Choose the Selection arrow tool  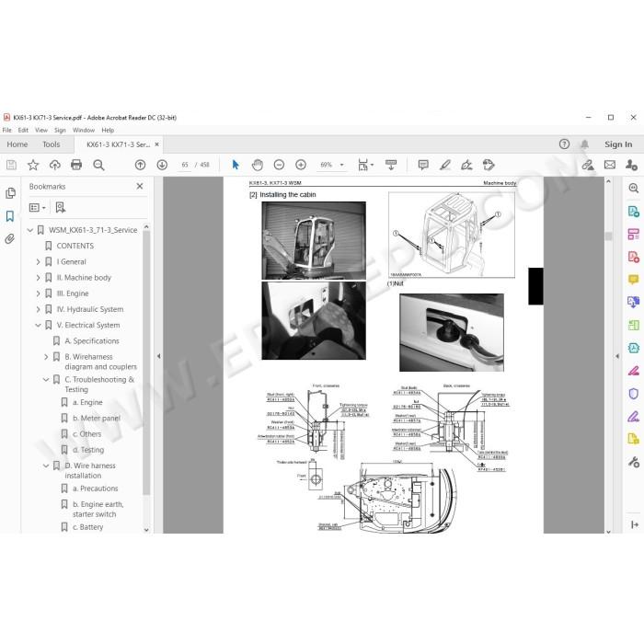click(x=236, y=165)
